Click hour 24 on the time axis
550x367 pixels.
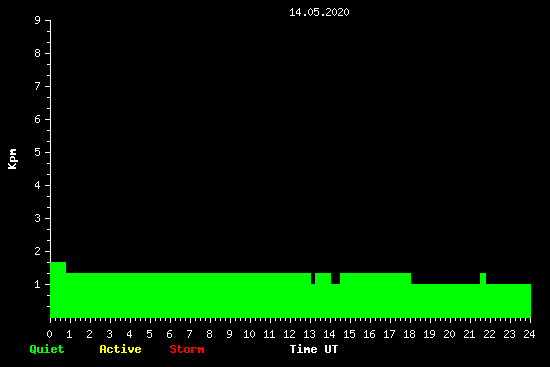tap(529, 334)
